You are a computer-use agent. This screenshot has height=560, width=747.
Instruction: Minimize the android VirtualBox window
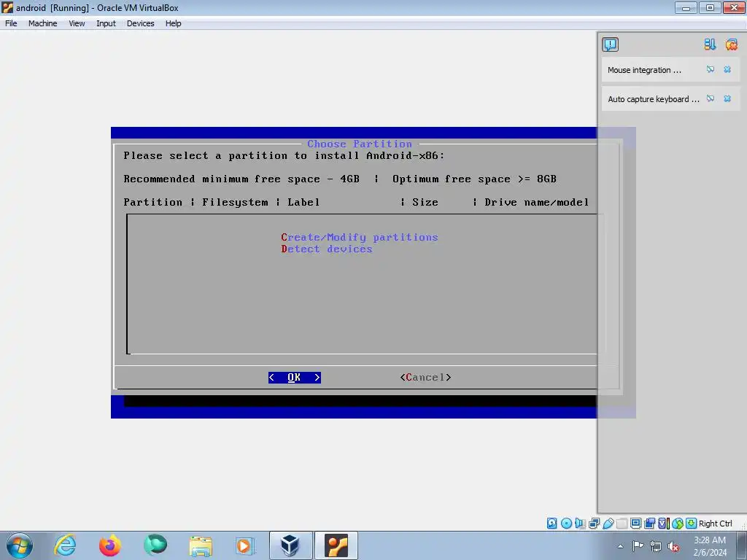tap(686, 7)
